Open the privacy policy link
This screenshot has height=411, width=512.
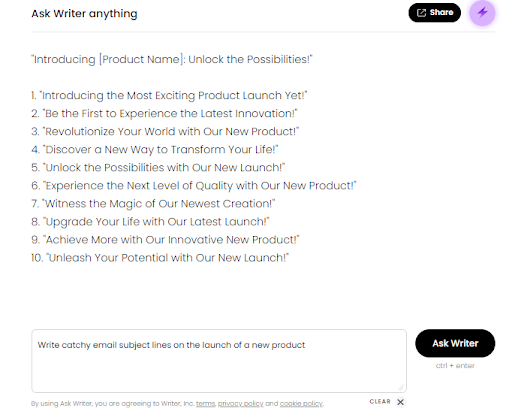(240, 403)
